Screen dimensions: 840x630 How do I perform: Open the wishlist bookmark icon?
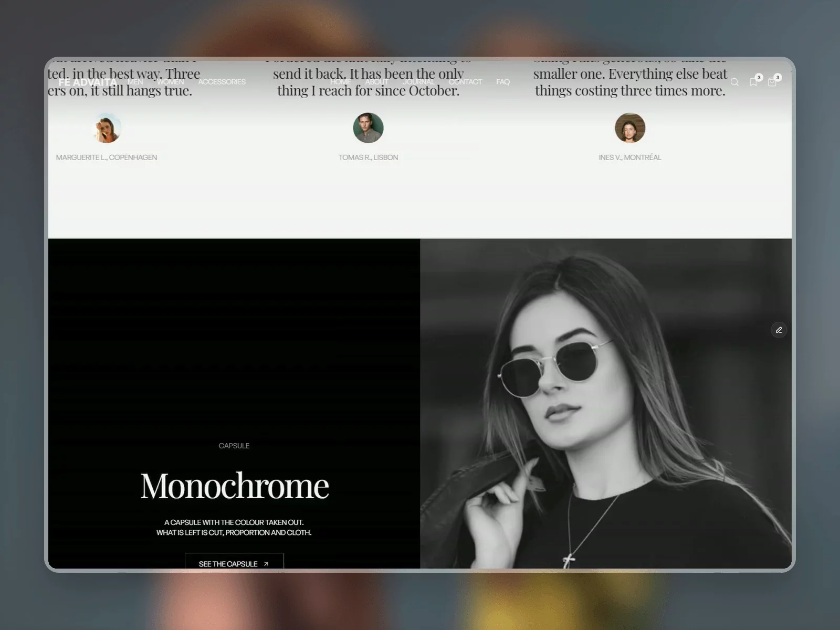753,82
